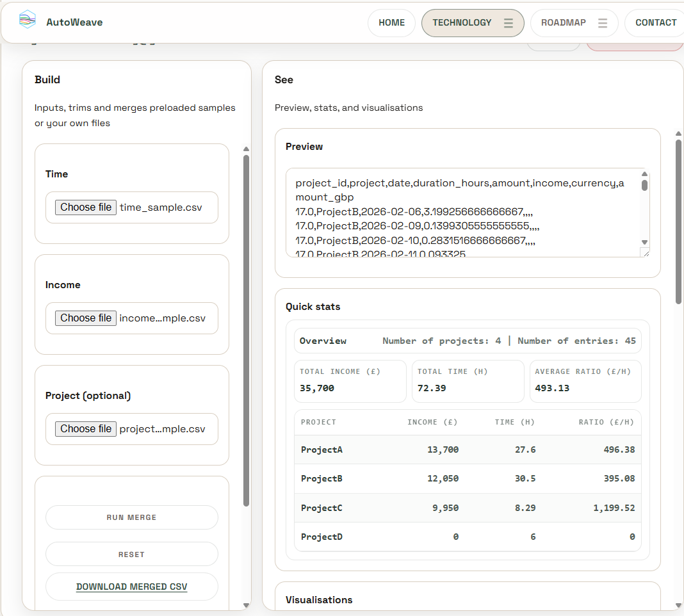Screen dimensions: 684x616
Task: Click the See panel scrollbar thumb
Action: point(678,222)
